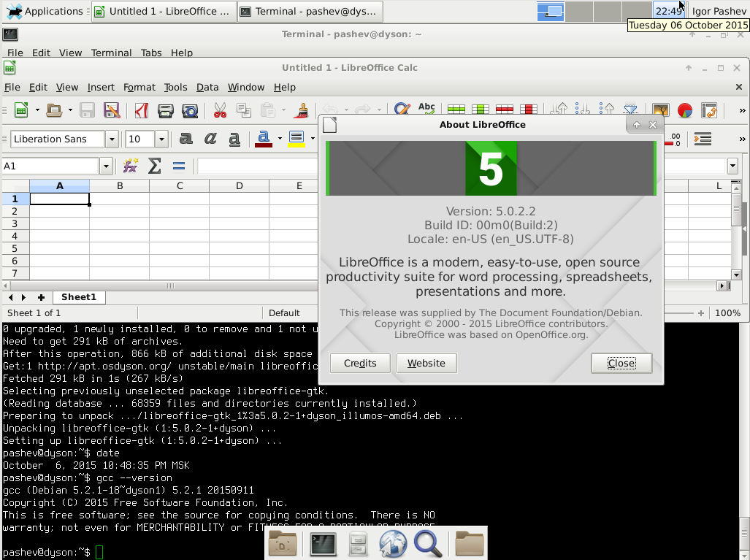Expand the Name Box dropdown

[106, 166]
